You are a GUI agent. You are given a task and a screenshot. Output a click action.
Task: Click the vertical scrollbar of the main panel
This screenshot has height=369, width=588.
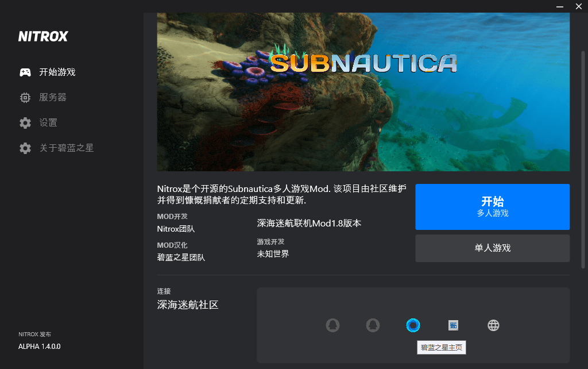583,160
